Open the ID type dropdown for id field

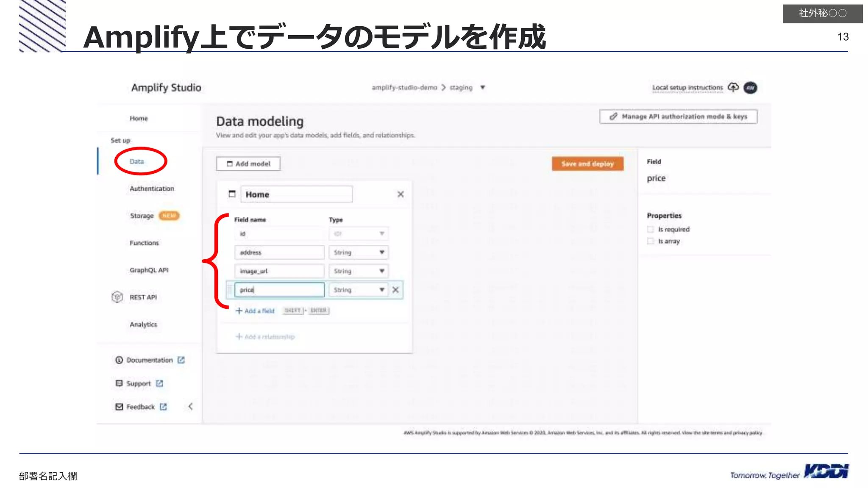point(359,234)
